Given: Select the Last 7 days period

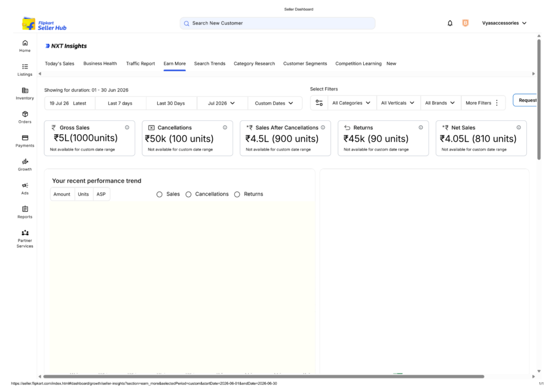Looking at the screenshot, I should coord(120,103).
